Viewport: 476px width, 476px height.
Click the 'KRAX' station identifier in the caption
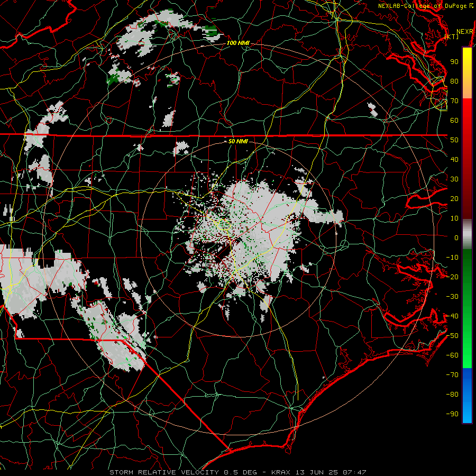point(281,472)
